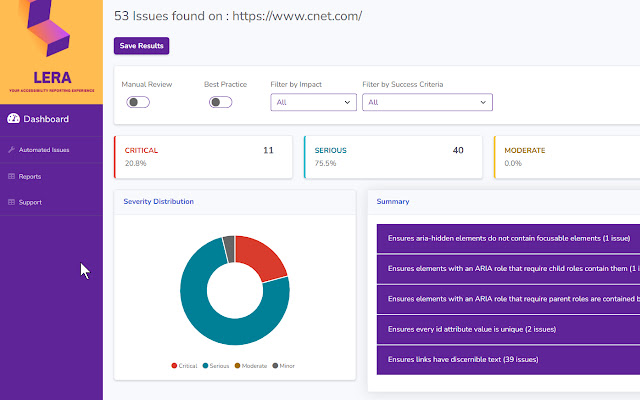Click the Reports icon in sidebar
The image size is (640, 400).
tap(12, 176)
